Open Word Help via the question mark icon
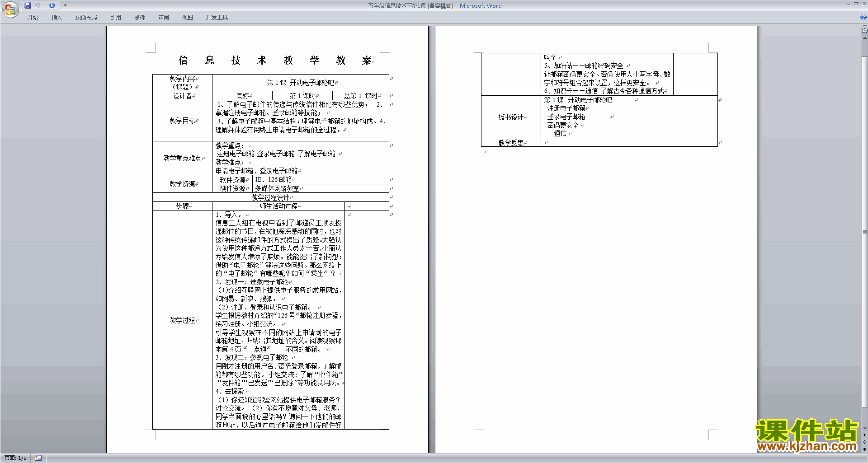The image size is (868, 463). point(863,17)
